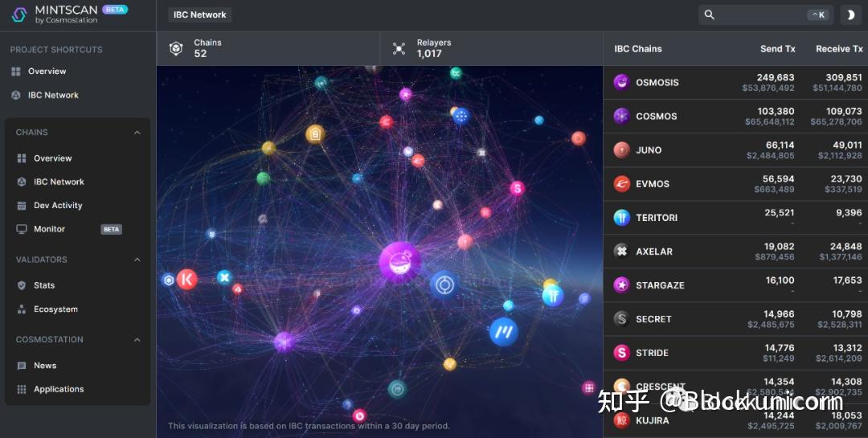Select the red Kava K node
Viewport: 868px width, 438px height.
[x=186, y=280]
